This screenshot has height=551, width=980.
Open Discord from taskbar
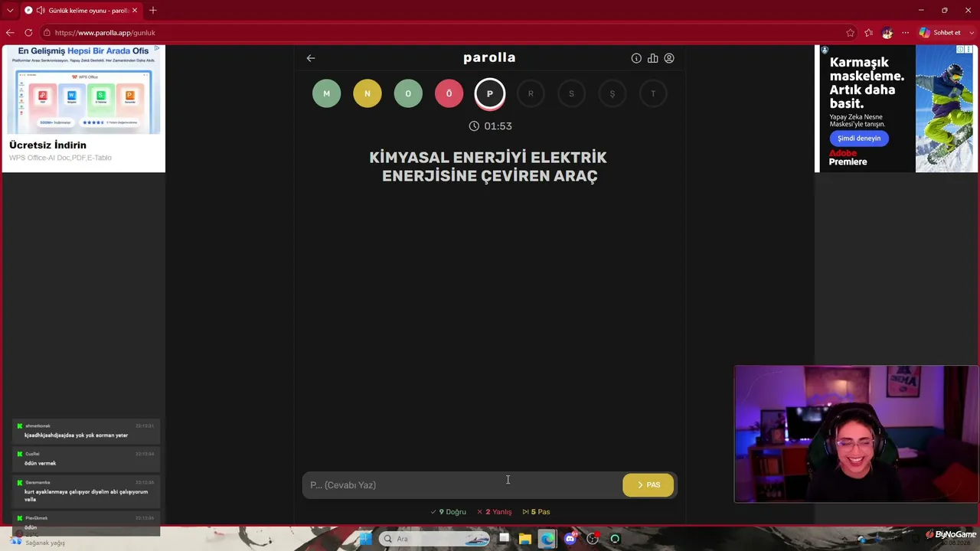[x=570, y=539]
